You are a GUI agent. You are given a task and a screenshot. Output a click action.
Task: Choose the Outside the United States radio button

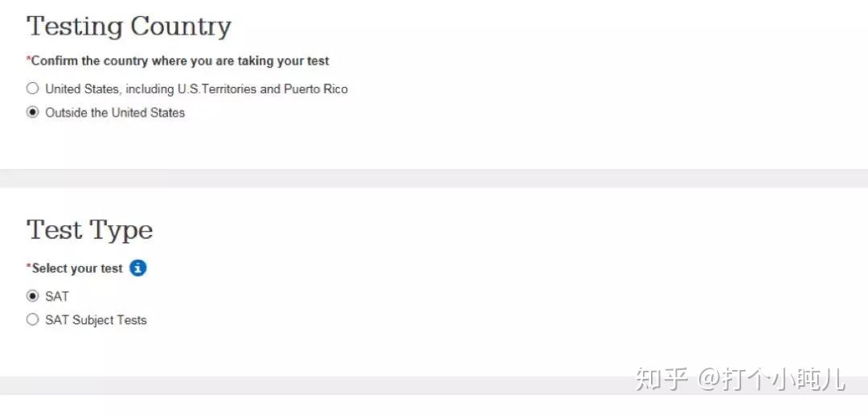tap(32, 113)
